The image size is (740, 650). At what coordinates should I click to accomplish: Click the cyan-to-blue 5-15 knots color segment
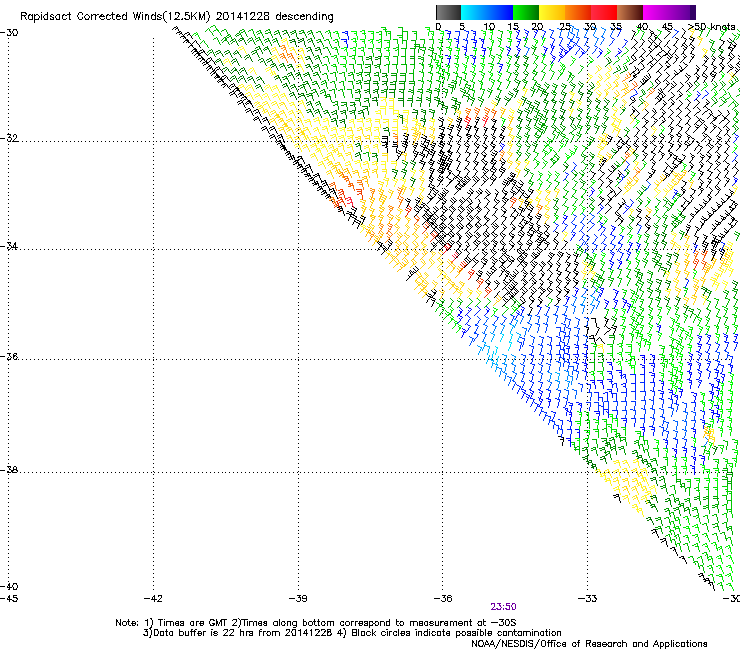coord(487,12)
